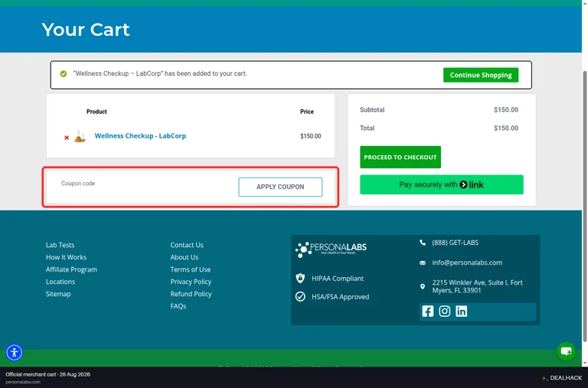Screen dimensions: 588x388
Task: Open the LinkedIn social icon
Action: click(461, 311)
